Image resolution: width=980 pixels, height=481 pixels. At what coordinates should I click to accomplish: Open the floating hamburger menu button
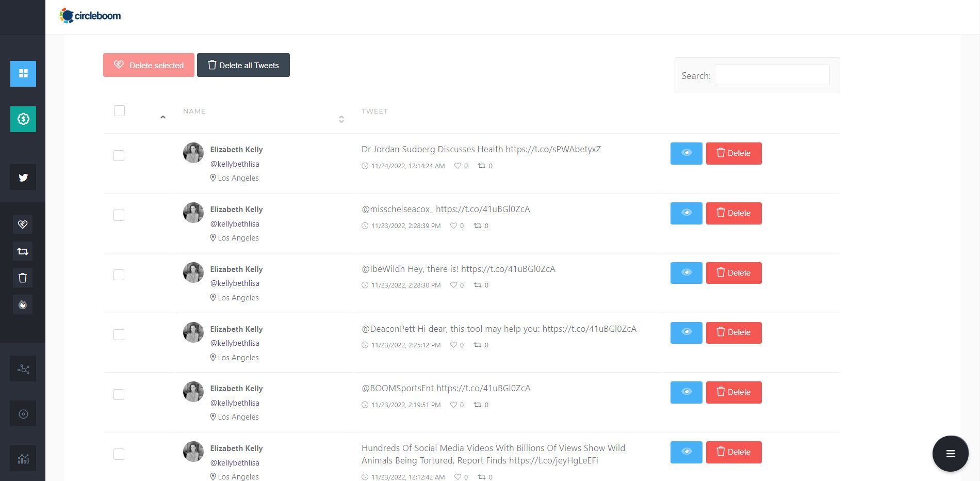pyautogui.click(x=950, y=454)
